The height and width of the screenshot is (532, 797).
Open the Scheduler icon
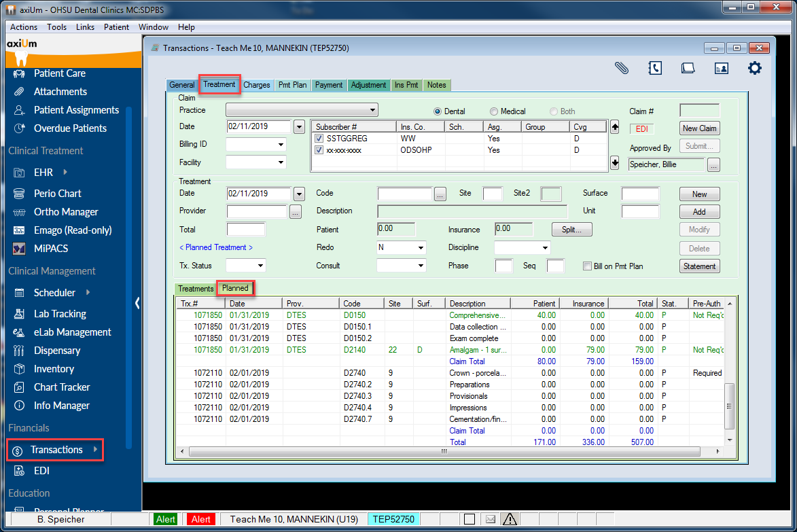(19, 293)
